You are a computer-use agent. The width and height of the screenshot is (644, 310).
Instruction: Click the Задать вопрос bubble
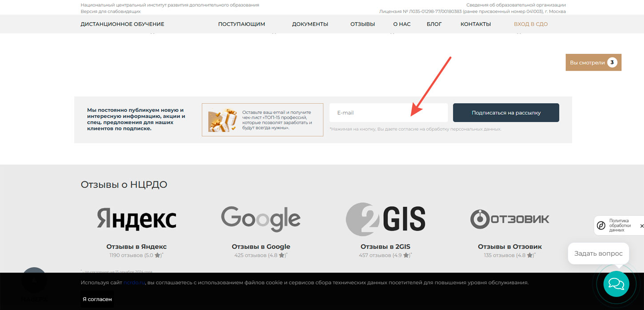pyautogui.click(x=598, y=254)
